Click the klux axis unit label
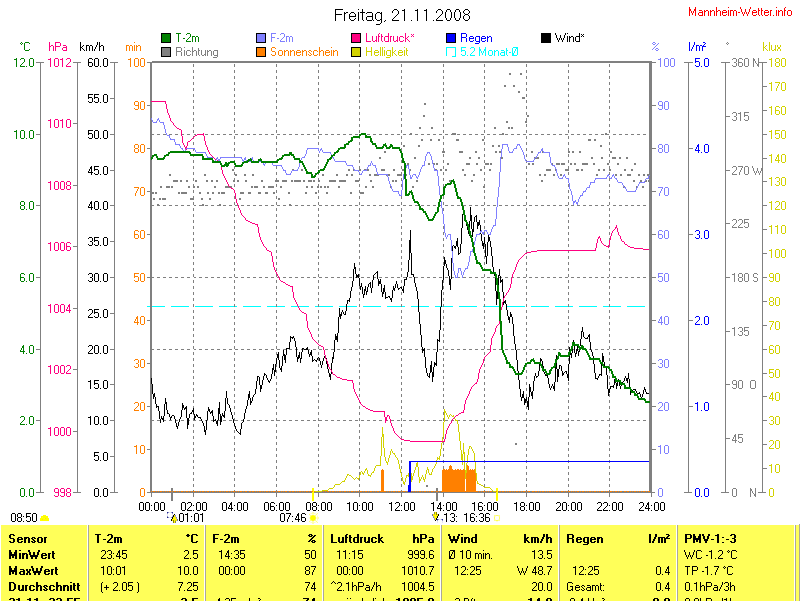This screenshot has width=800, height=601. pyautogui.click(x=772, y=47)
